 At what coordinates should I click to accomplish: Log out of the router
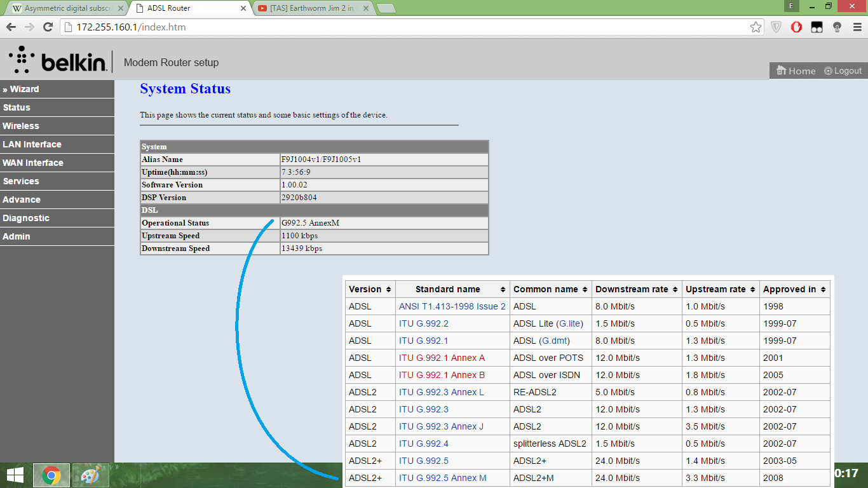[843, 71]
